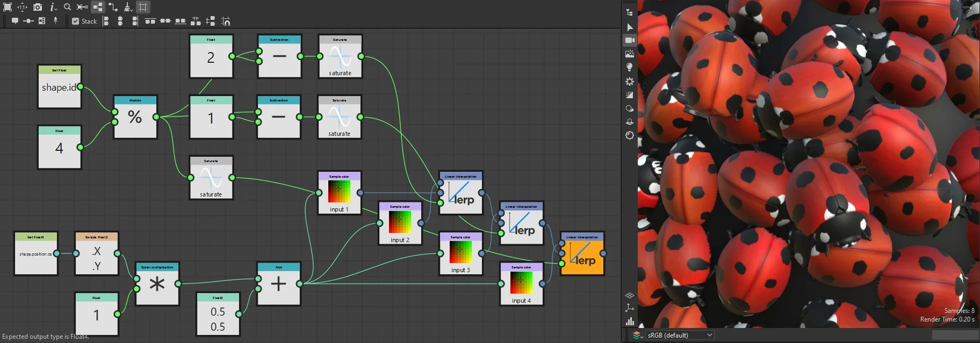The image size is (980, 343).
Task: Toggle the magnet snap alignment icon
Action: 226,21
